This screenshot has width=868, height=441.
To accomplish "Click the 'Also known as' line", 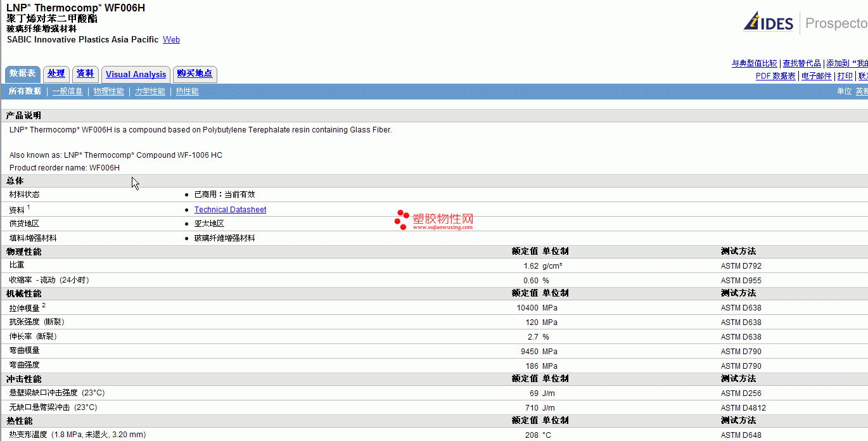I will pyautogui.click(x=116, y=155).
